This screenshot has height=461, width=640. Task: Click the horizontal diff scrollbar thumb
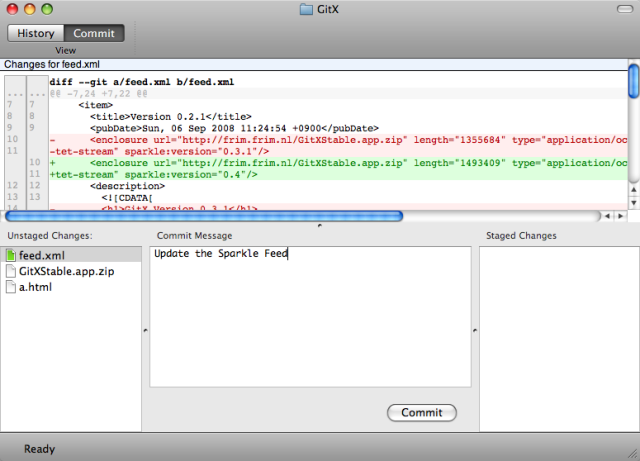pos(204,216)
